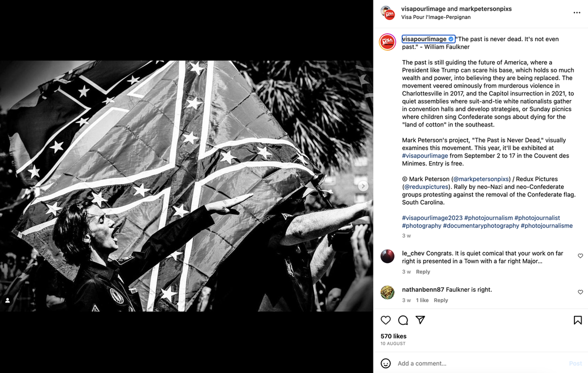Viewport: 588px width, 373px height.
Task: Save post with bookmark icon
Action: 577,320
